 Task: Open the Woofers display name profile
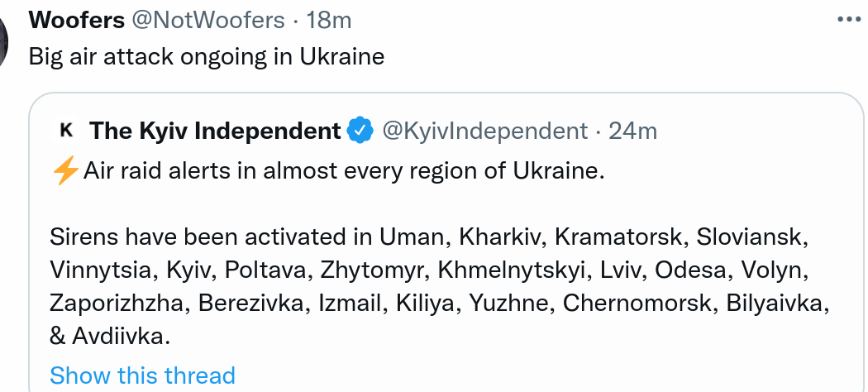click(77, 20)
